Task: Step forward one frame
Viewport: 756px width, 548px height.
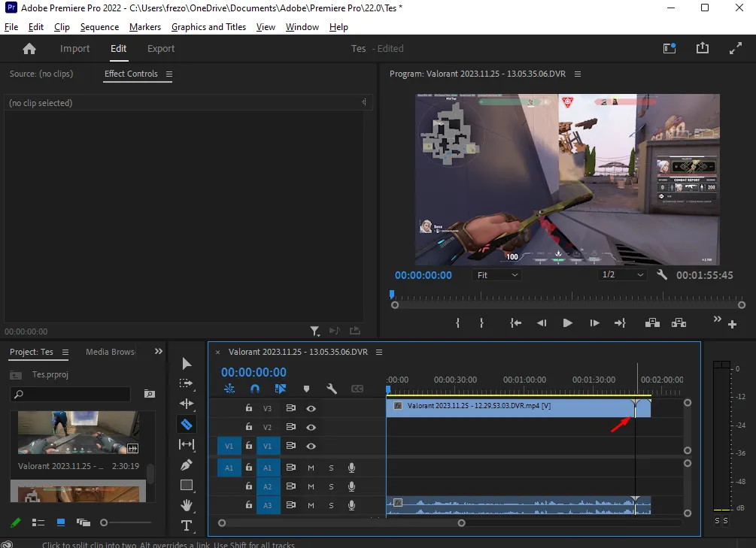Action: (594, 323)
